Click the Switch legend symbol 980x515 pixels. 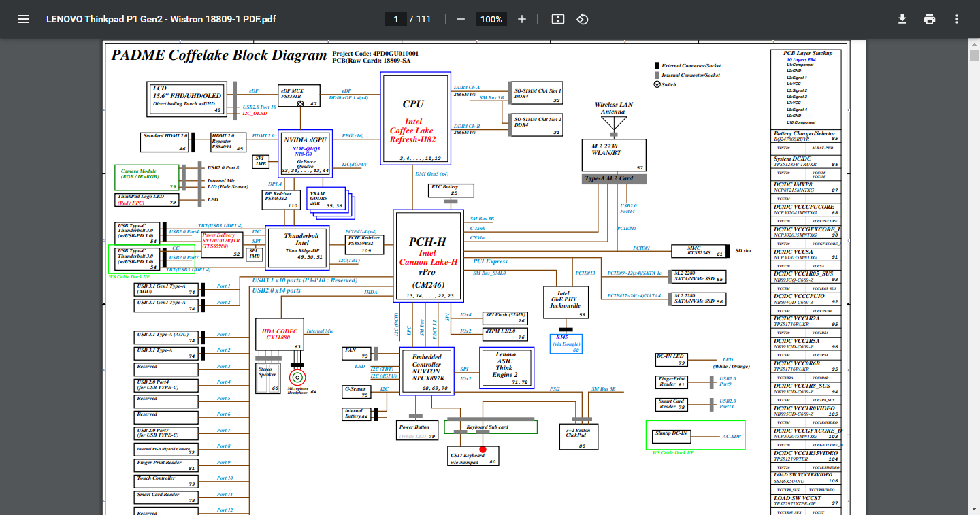pos(657,84)
